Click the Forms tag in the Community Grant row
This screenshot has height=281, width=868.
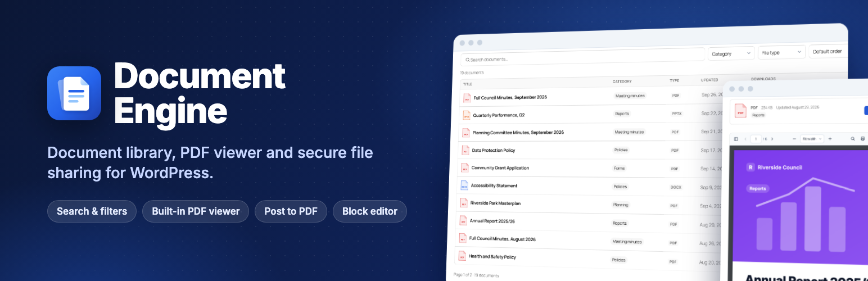[620, 168]
